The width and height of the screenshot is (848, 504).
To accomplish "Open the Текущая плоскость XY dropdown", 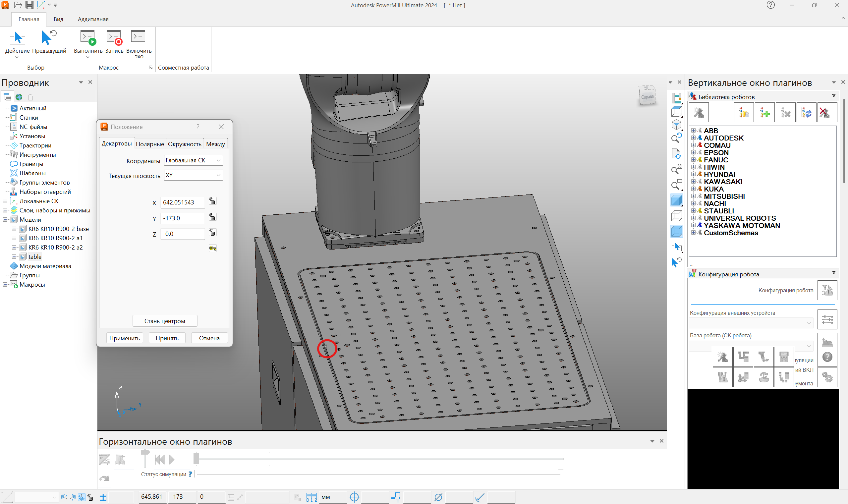I will (x=193, y=175).
